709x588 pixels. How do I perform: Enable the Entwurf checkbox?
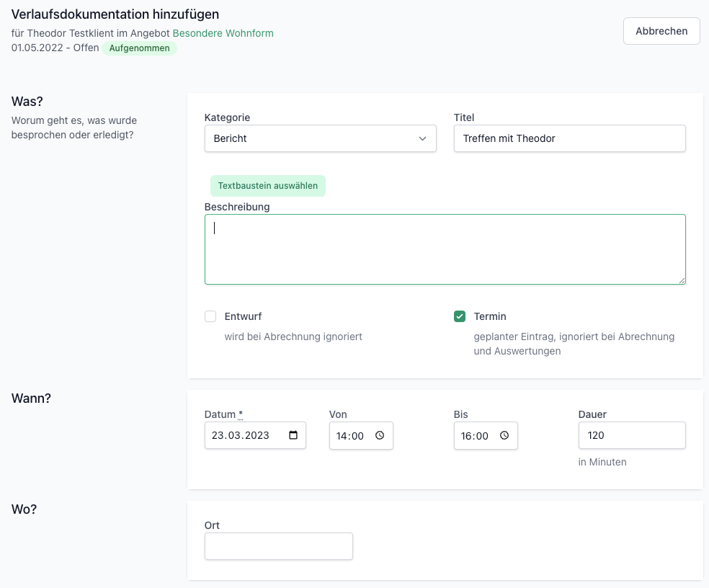[210, 316]
